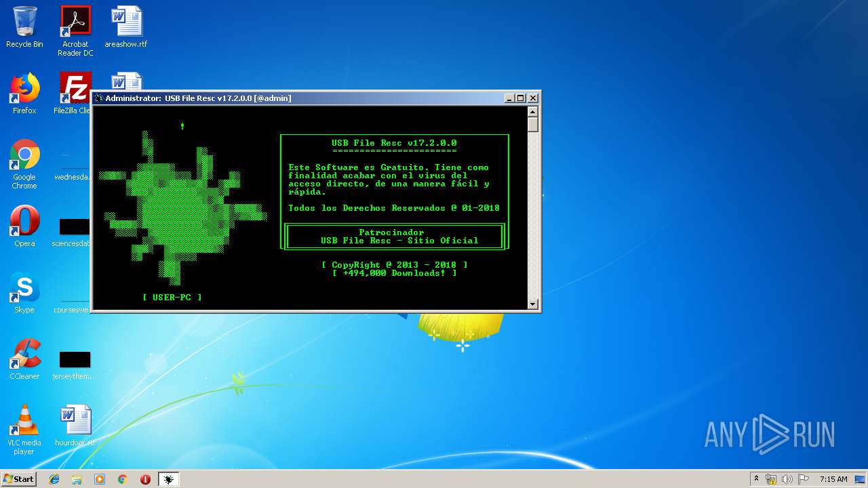Open the console window system menu icon
Screen dimensions: 868x488
(x=99, y=98)
